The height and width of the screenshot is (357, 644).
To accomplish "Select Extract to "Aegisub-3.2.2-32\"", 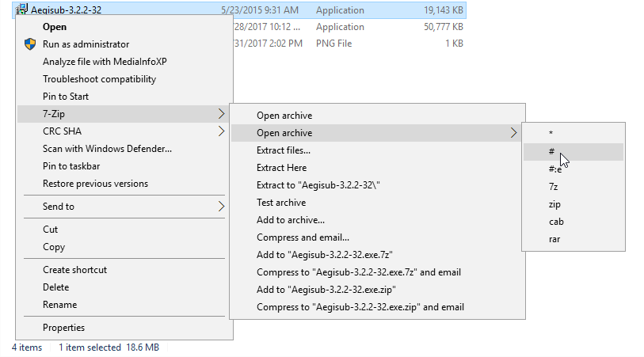I will click(318, 185).
